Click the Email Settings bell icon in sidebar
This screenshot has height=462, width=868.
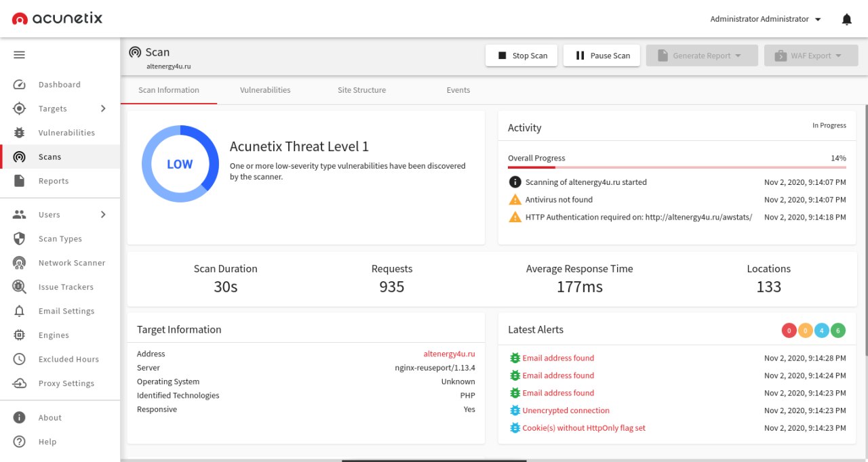coord(19,311)
